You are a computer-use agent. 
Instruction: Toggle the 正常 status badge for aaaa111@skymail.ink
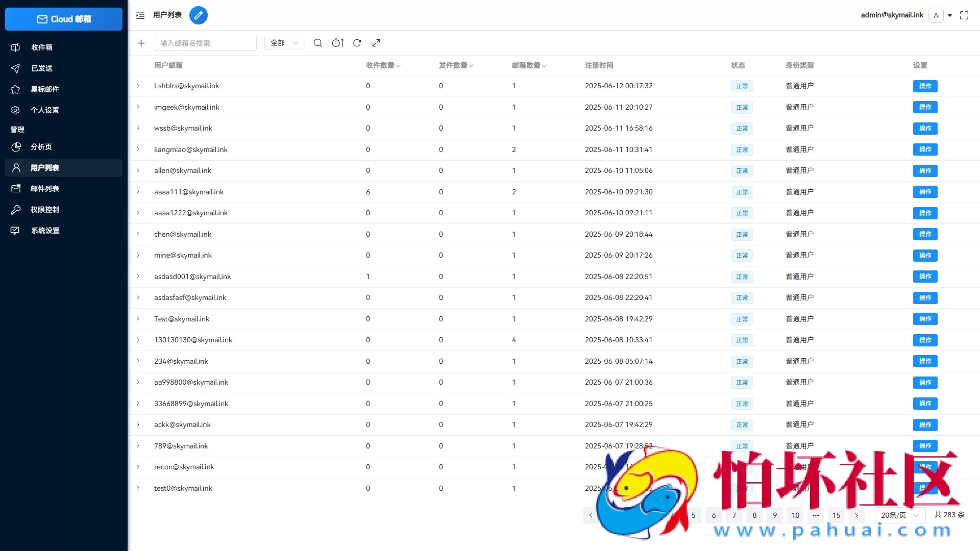[x=742, y=192]
